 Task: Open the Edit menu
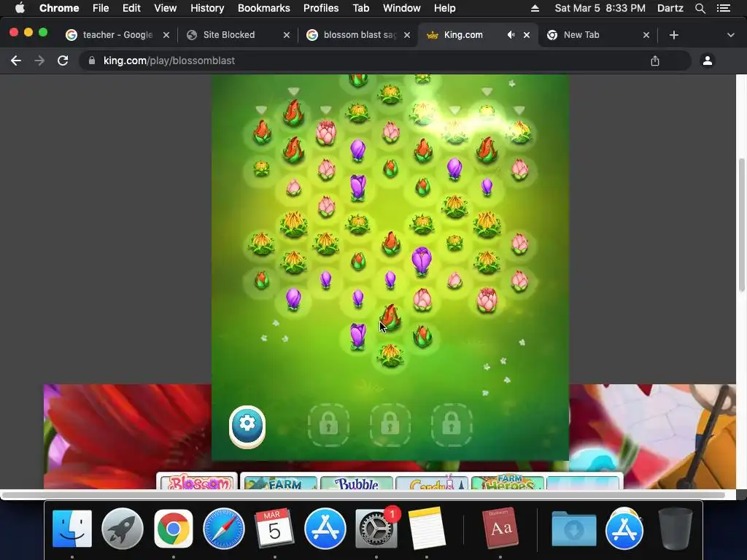click(x=131, y=8)
